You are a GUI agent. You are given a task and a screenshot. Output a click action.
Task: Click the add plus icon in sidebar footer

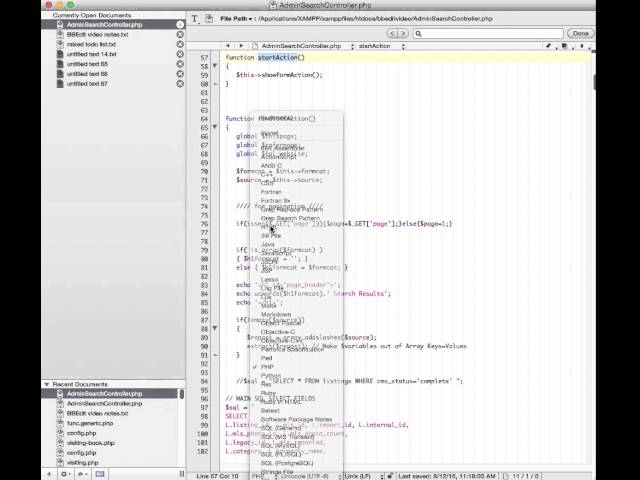coord(49,474)
